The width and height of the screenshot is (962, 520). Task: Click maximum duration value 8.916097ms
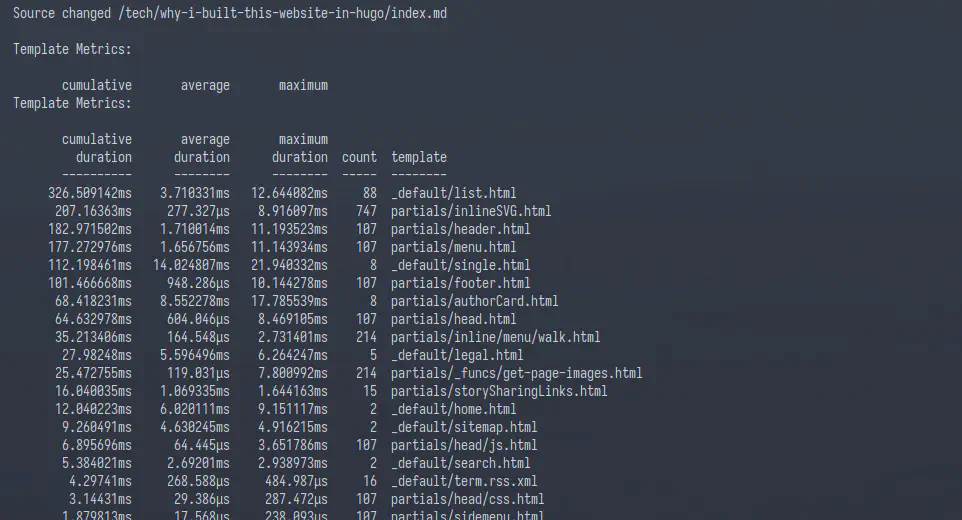(x=293, y=211)
